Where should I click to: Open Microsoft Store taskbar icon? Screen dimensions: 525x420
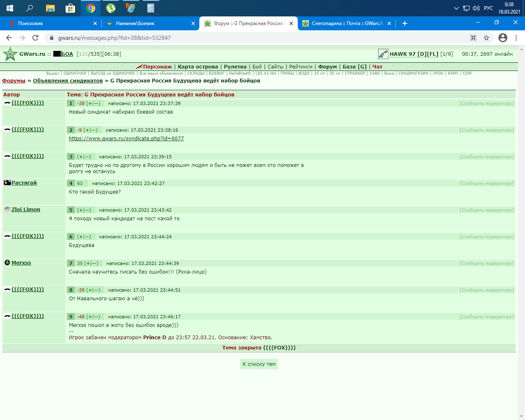(x=71, y=8)
